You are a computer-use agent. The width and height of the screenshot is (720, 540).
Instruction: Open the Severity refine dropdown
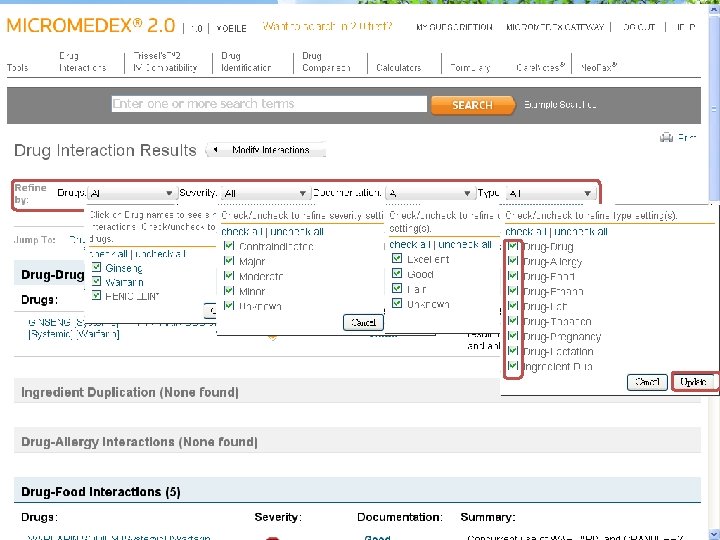click(x=265, y=193)
